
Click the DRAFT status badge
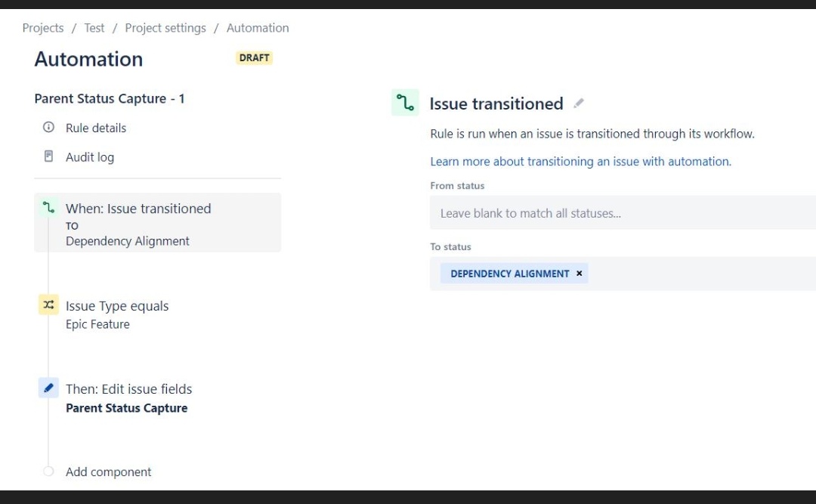click(255, 57)
